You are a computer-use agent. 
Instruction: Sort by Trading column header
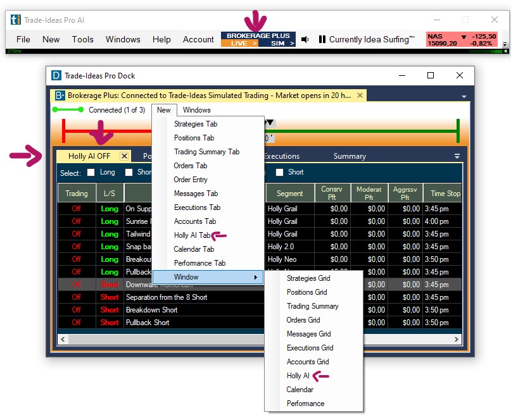[77, 193]
